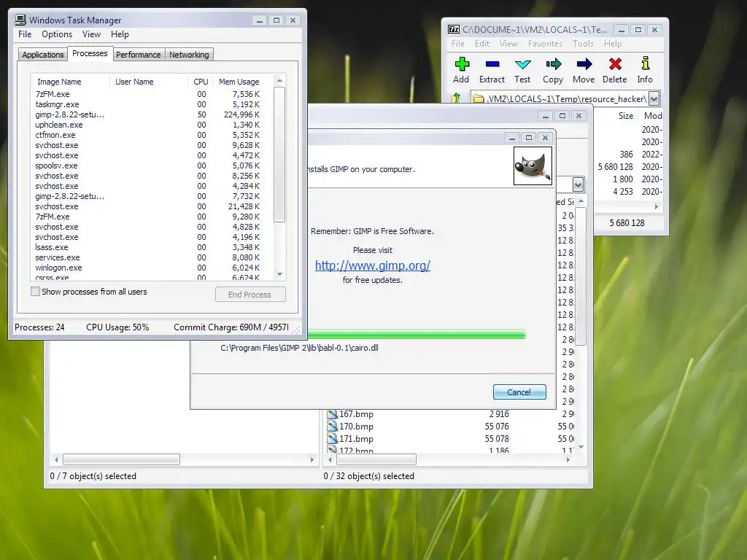Sort processes by the User Name column header
This screenshot has height=560, width=747.
coord(148,82)
